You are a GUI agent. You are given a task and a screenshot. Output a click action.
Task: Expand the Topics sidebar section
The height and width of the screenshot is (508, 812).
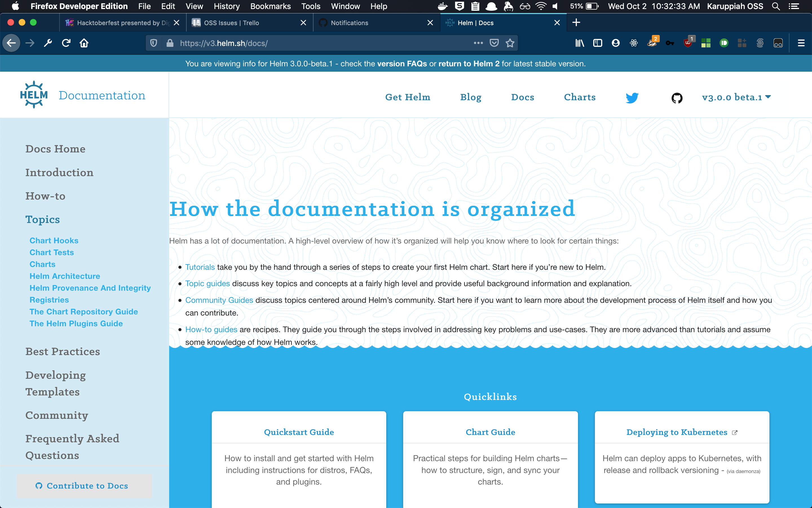point(43,219)
